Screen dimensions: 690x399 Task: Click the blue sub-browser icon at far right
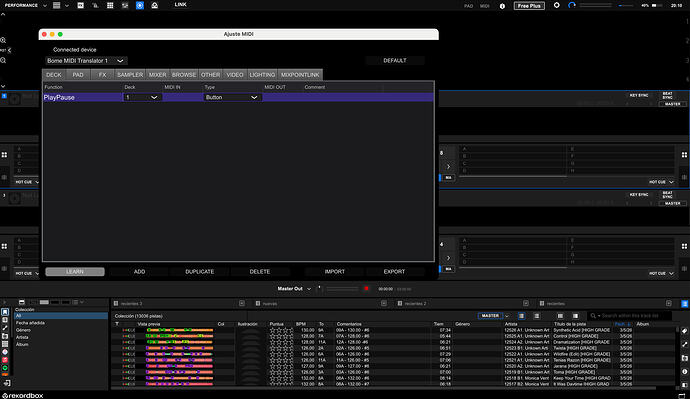click(x=685, y=304)
